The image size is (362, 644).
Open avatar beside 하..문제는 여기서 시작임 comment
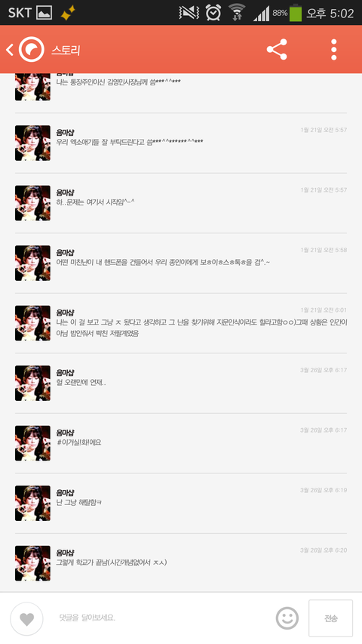point(33,203)
